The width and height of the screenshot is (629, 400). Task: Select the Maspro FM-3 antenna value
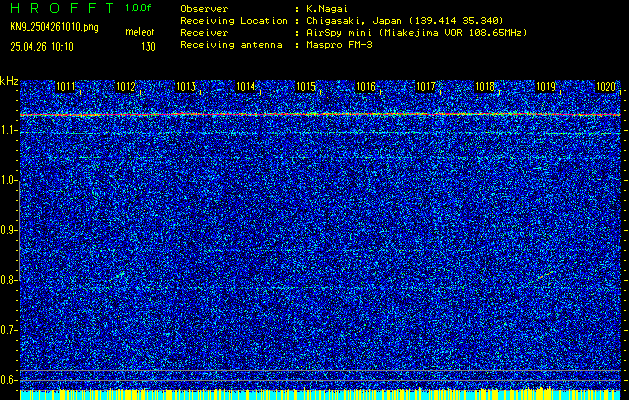coord(339,45)
